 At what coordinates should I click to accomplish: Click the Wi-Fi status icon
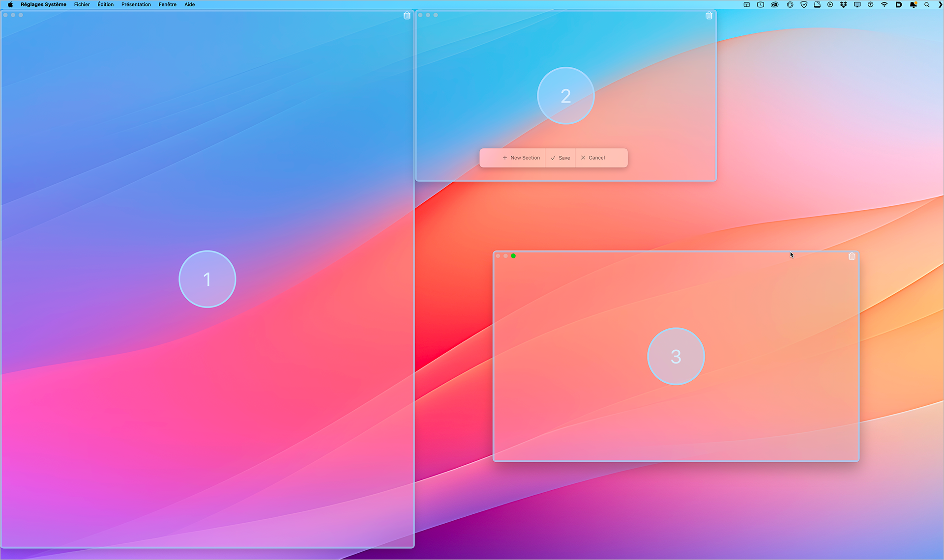(885, 4)
